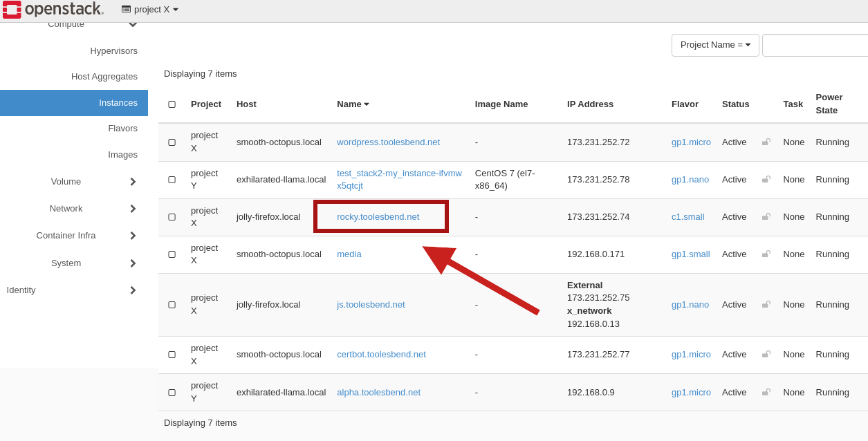This screenshot has width=868, height=441.
Task: Open the Project Name filter dropdown
Action: tap(715, 45)
